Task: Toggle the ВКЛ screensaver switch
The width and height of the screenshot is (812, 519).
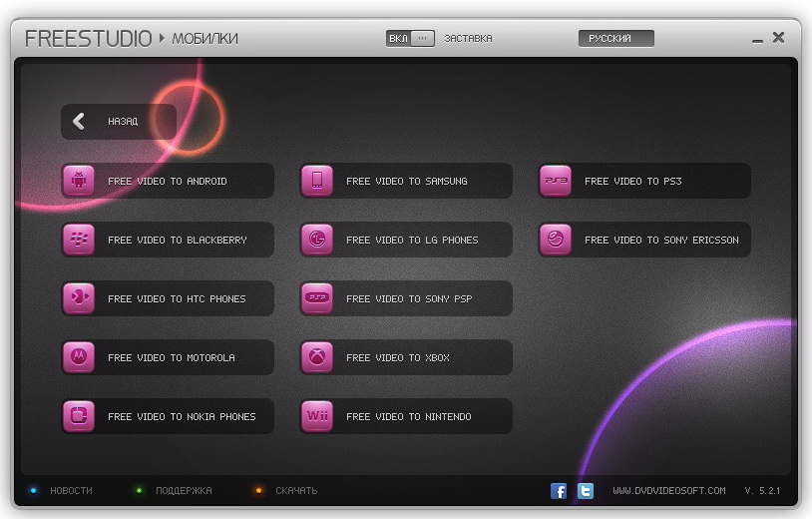Action: click(410, 38)
